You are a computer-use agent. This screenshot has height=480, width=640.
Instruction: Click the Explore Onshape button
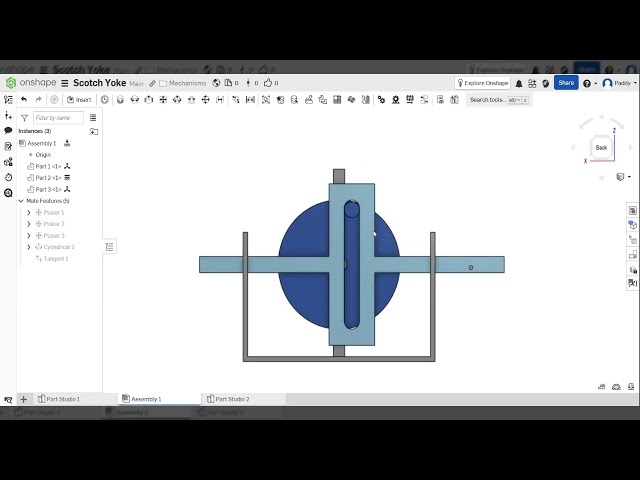tap(482, 83)
